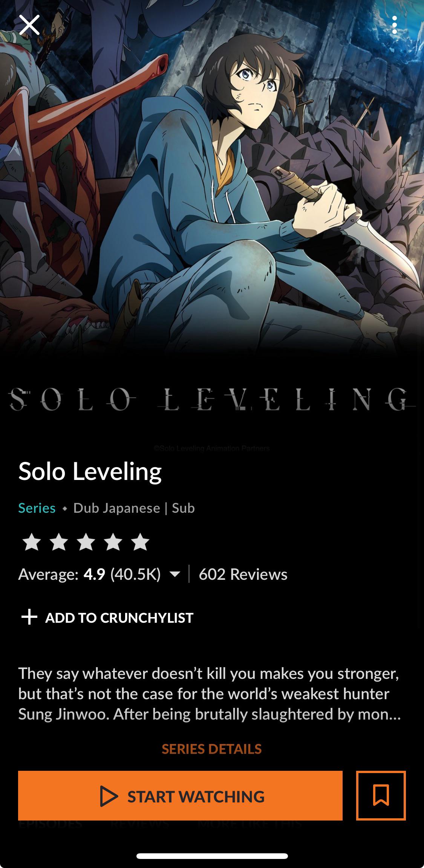
Task: Select the fourth rating star
Action: tap(113, 542)
